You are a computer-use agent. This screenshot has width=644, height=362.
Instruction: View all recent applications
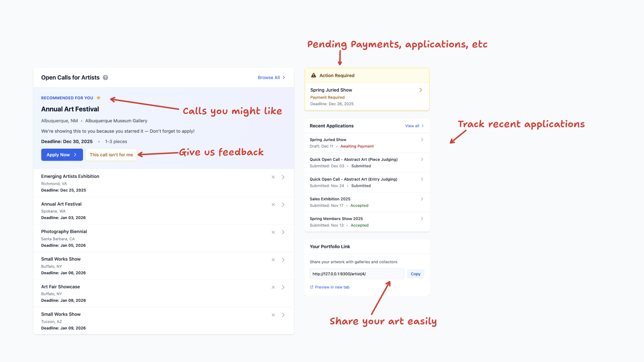click(x=412, y=125)
